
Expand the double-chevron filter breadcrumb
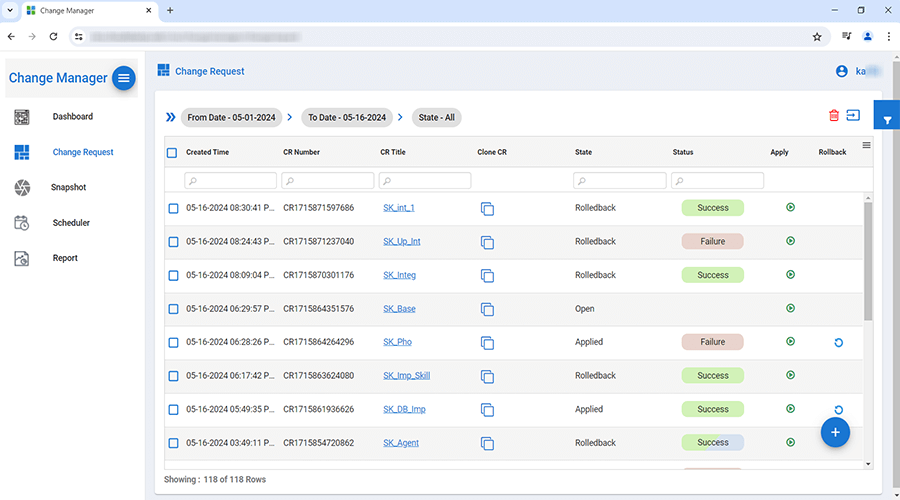point(171,117)
